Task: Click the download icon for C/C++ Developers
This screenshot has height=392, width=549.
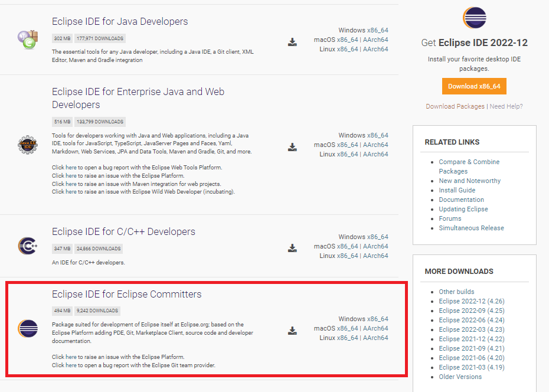Action: (292, 249)
